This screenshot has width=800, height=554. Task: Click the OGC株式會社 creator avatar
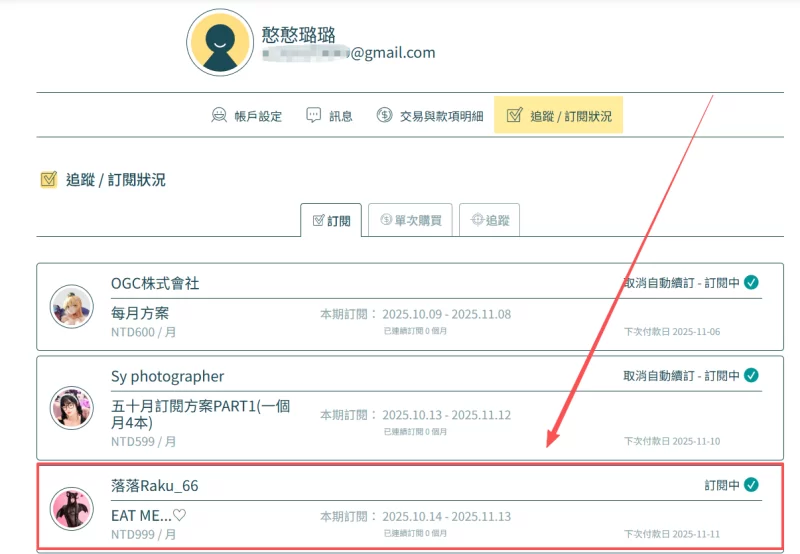click(72, 306)
